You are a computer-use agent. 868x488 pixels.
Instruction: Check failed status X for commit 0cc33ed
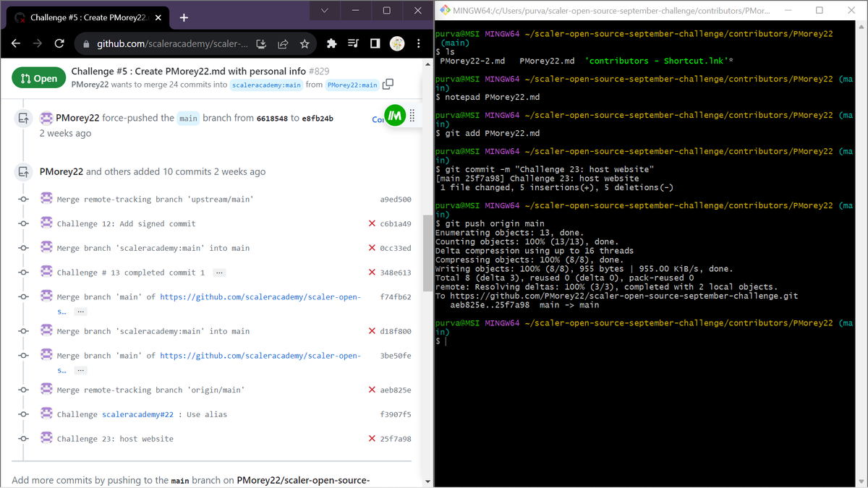click(x=372, y=248)
